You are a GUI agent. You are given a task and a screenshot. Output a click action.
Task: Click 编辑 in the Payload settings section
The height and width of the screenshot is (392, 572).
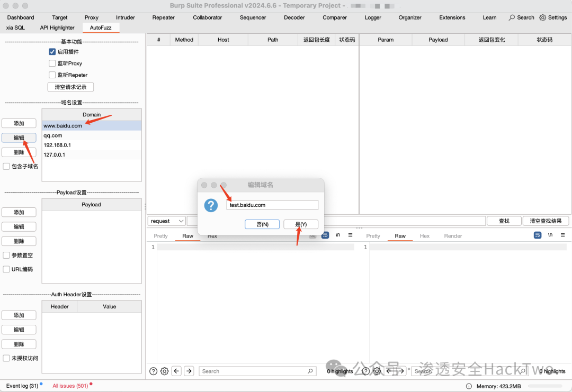click(19, 226)
